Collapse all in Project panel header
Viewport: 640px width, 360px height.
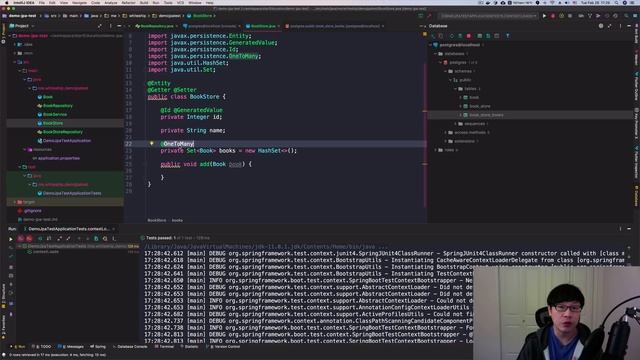(100, 26)
